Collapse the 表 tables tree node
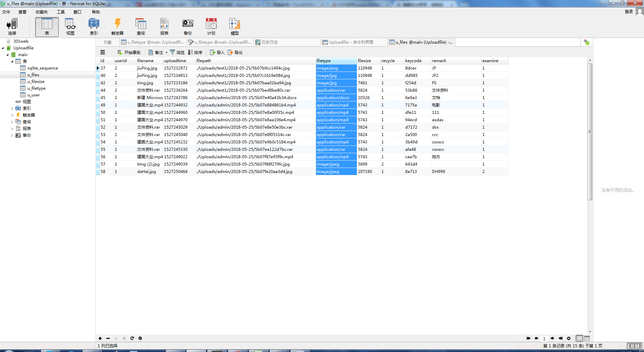 tap(12, 61)
